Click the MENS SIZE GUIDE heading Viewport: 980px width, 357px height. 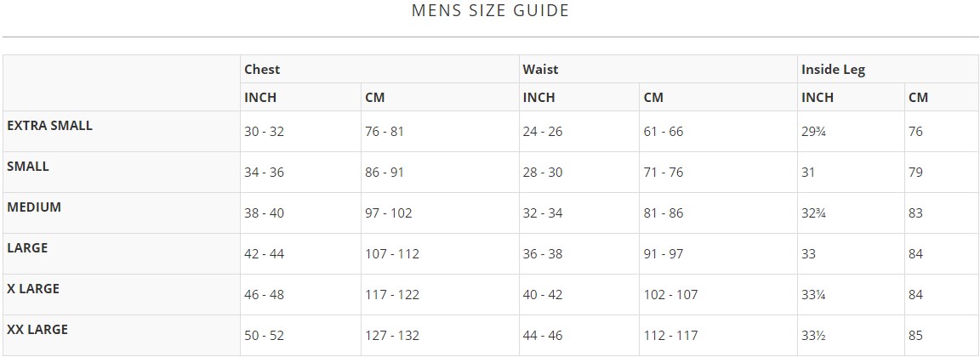490,11
